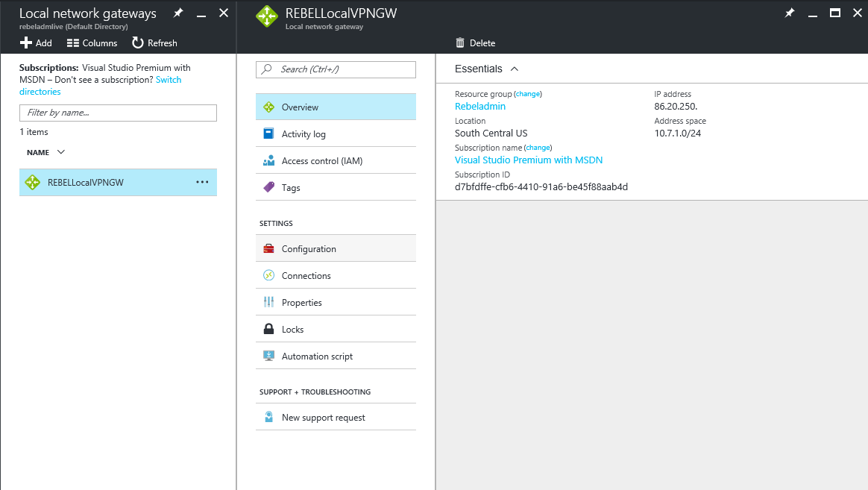
Task: Open Access control (IAM) menu item
Action: [336, 160]
